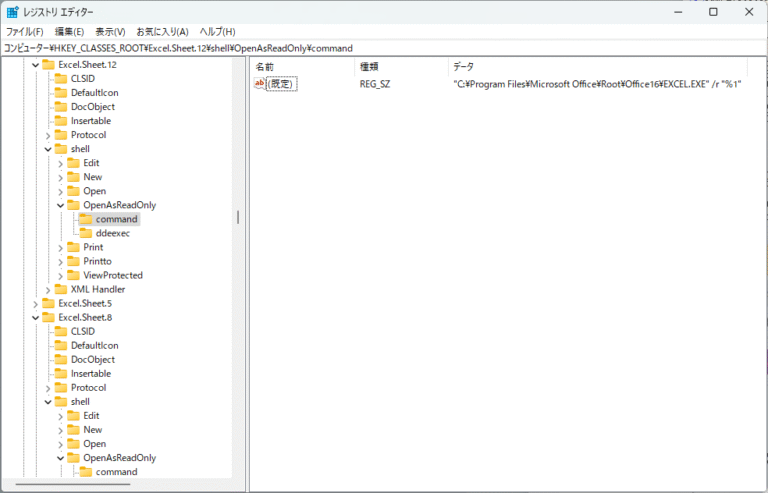The image size is (768, 493).
Task: Select DocObject key under Excel.Sheet.8
Action: pyautogui.click(x=93, y=359)
